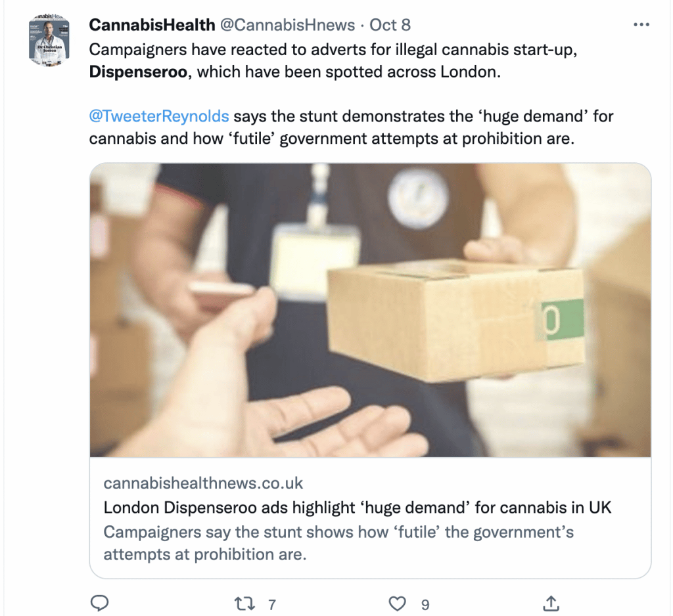Open the share upload icon
Screen dimensions: 673x616
(551, 603)
